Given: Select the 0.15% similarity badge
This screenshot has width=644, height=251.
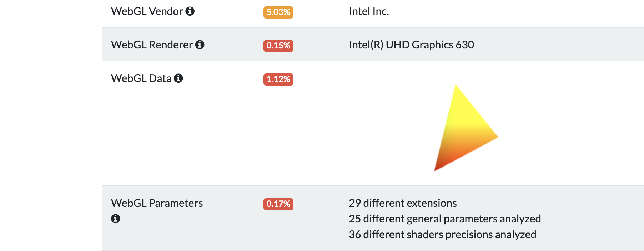Looking at the screenshot, I should pos(278,46).
